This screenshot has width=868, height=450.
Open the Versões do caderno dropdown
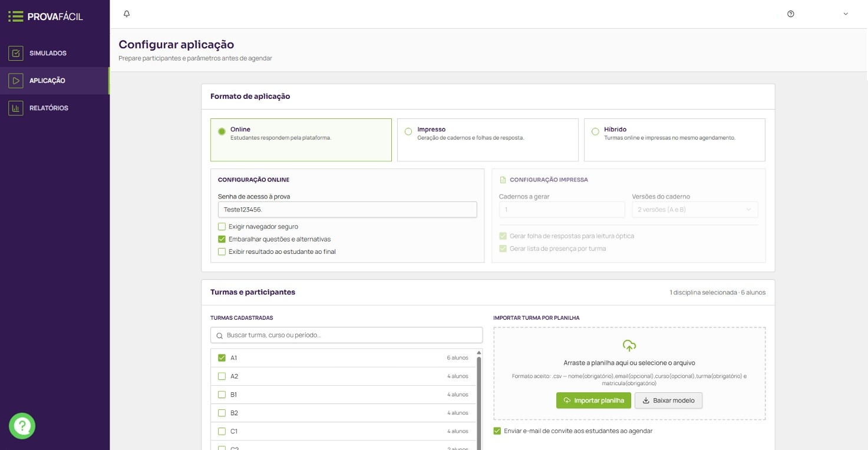(695, 210)
